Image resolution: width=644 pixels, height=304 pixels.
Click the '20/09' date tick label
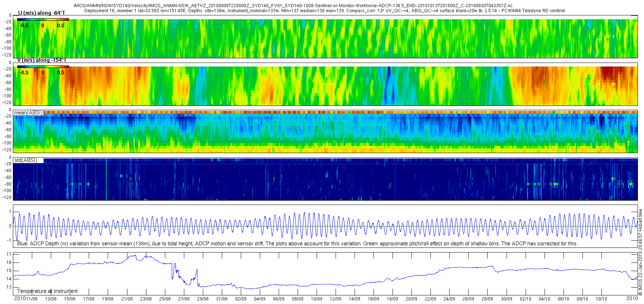pos(411,299)
